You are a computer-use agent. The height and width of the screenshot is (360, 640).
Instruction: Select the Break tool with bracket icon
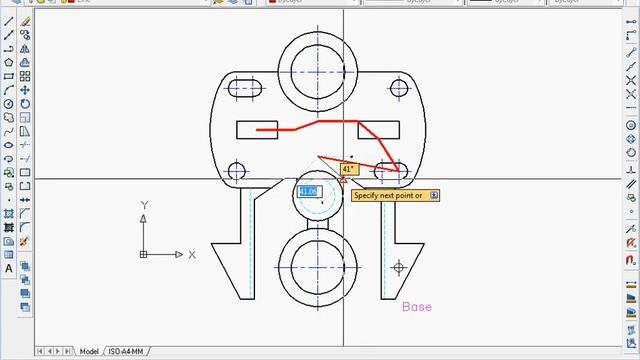point(25,186)
